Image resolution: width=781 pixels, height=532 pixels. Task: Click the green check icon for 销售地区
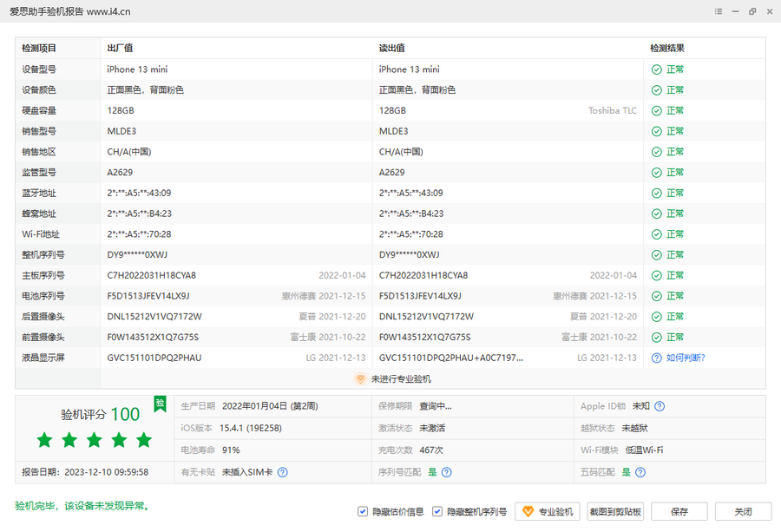[x=657, y=152]
